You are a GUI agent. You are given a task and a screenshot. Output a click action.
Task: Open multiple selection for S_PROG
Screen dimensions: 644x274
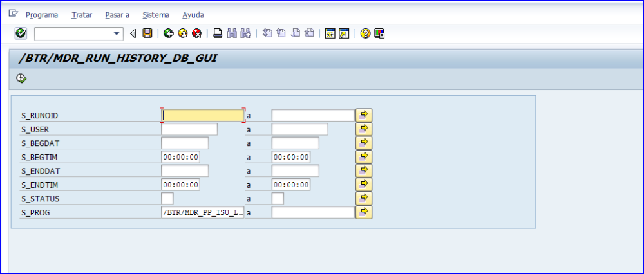(364, 212)
